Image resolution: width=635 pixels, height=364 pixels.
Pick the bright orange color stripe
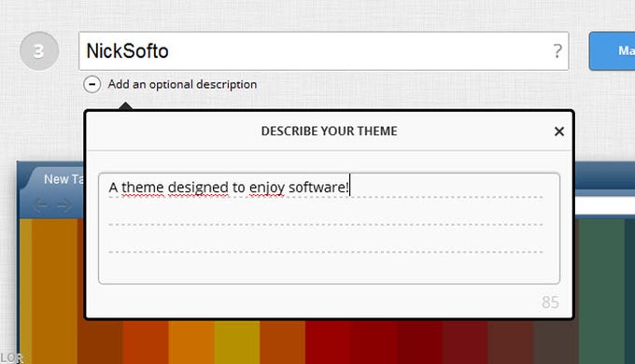(x=191, y=343)
